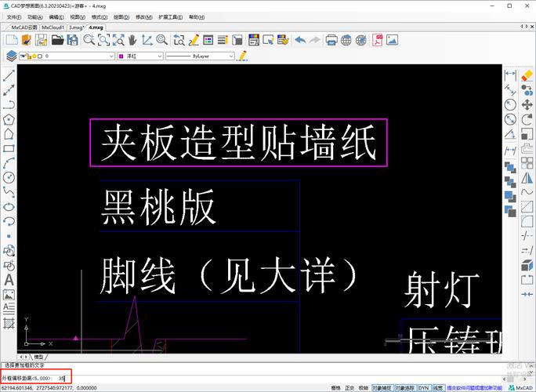536x392 pixels.
Task: Select the Polygon draw tool
Action: (x=9, y=119)
